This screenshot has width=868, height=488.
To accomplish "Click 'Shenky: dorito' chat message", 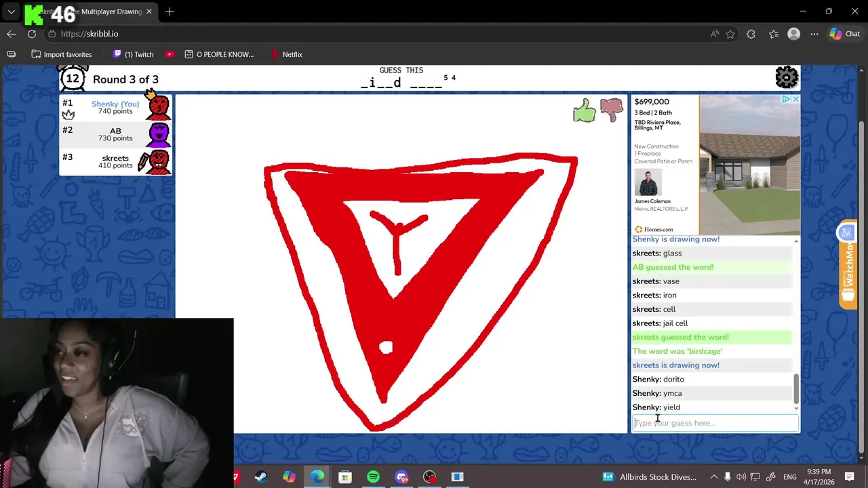I will point(658,380).
